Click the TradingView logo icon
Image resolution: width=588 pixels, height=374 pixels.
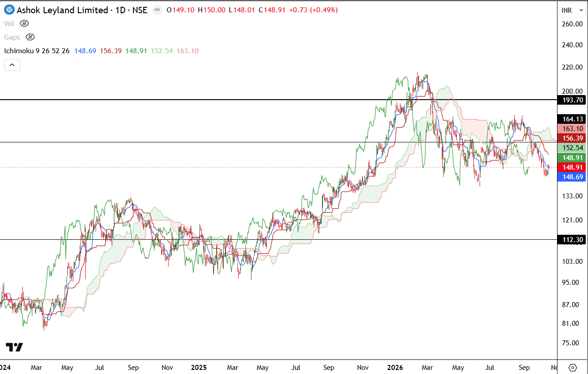click(x=14, y=347)
